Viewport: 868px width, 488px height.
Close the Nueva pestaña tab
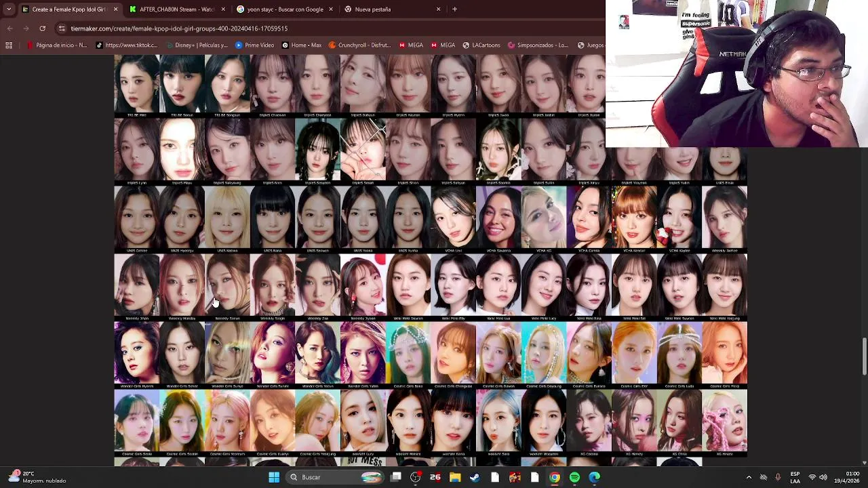pos(438,9)
